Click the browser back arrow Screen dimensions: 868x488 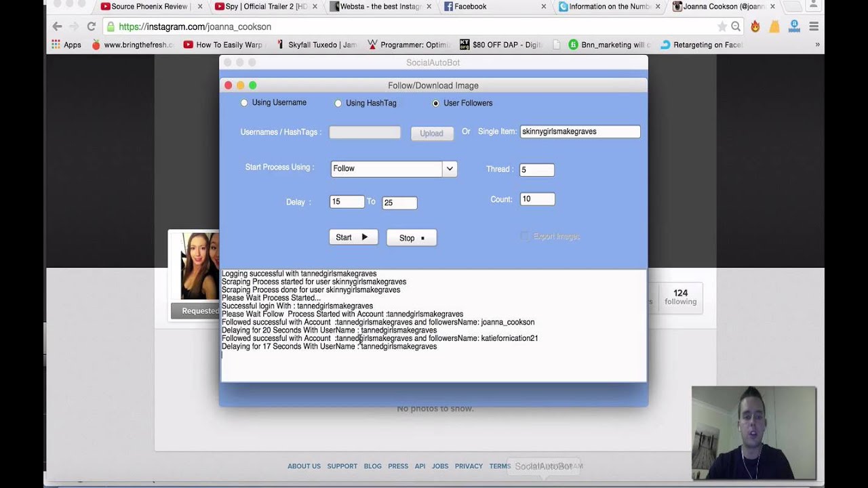pos(57,26)
